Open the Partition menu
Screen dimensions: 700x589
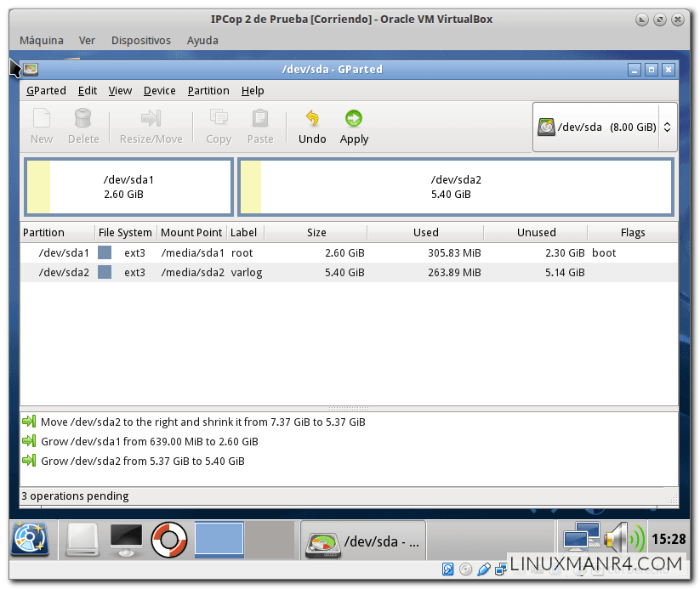[208, 91]
